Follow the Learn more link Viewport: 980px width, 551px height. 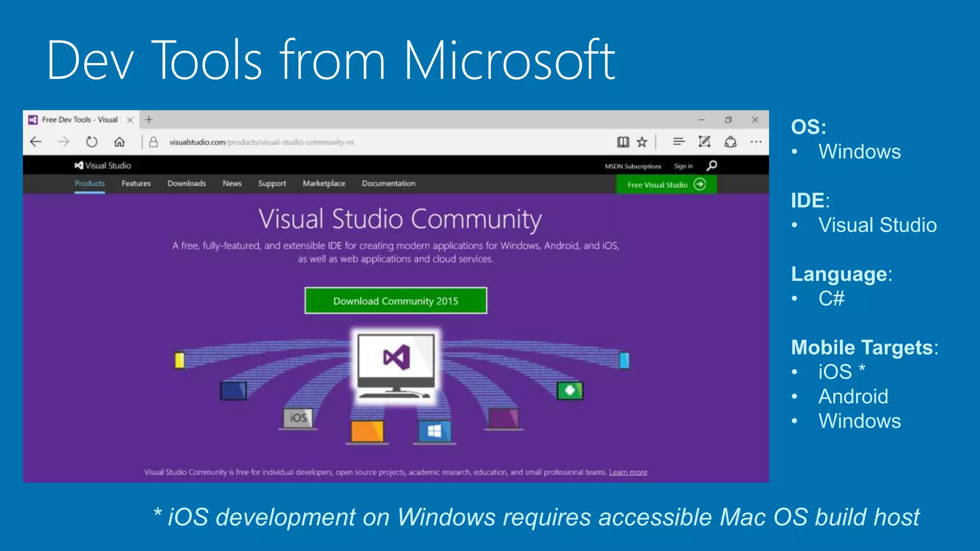(628, 472)
